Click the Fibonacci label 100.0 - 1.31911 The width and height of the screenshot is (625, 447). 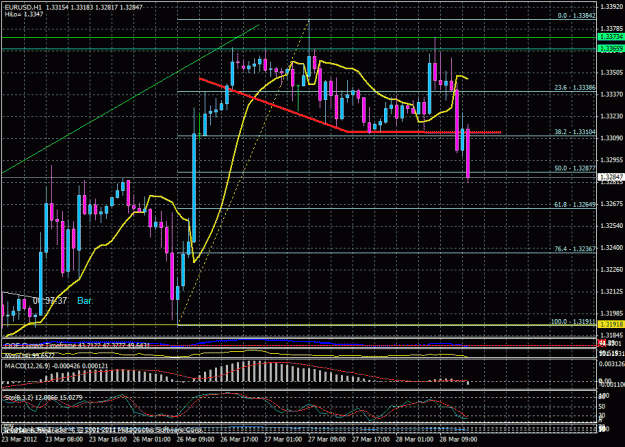[x=573, y=321]
